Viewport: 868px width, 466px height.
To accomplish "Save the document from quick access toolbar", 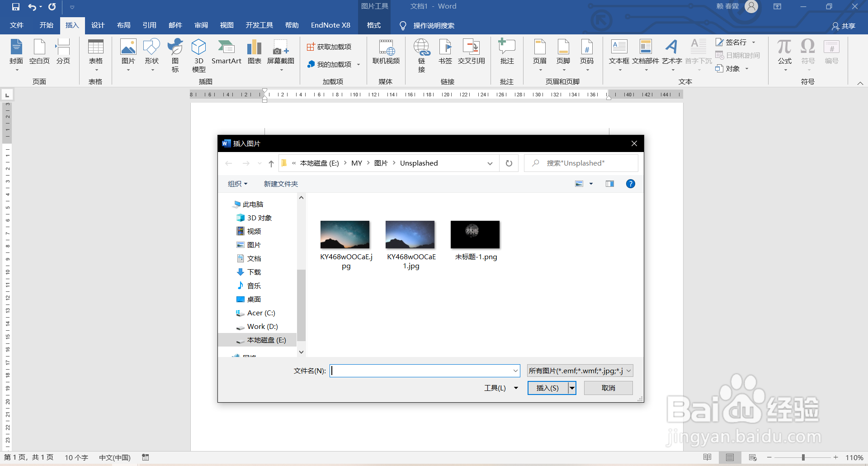I will click(16, 7).
